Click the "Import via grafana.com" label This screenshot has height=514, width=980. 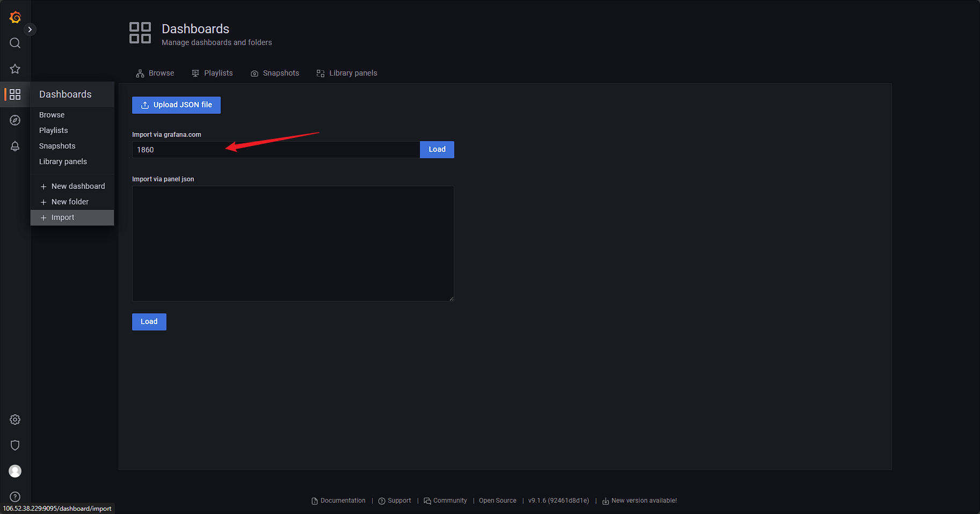(166, 135)
